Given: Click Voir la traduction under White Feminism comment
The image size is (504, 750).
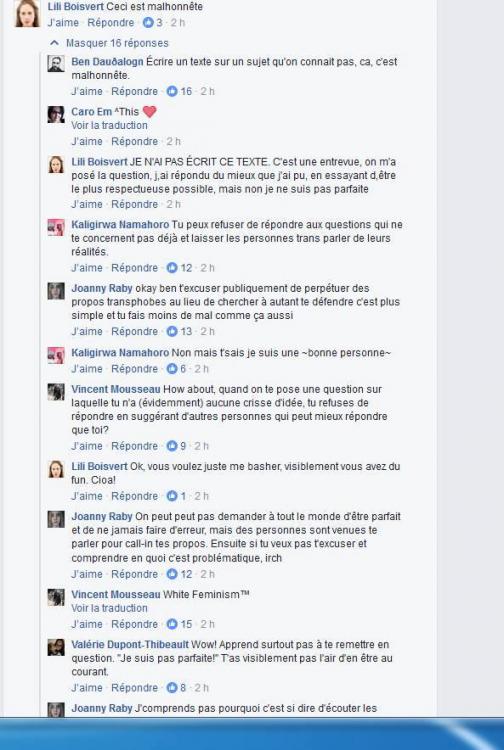Looking at the screenshot, I should pos(109,608).
